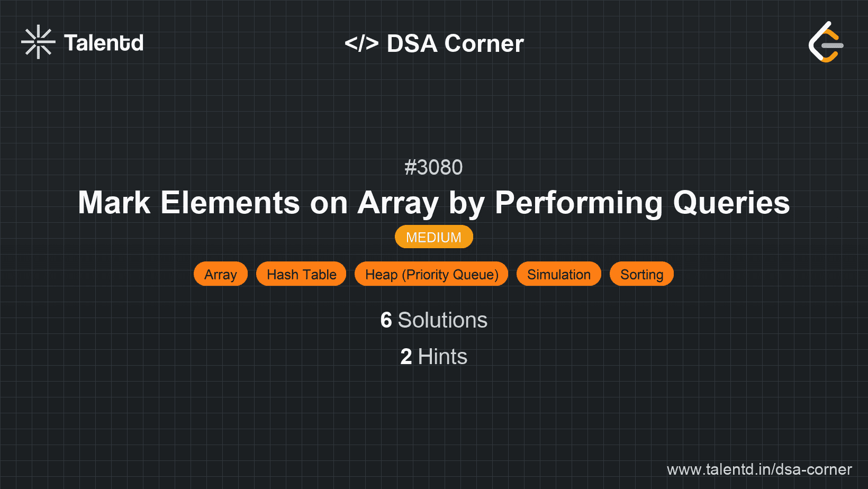
Task: View the 6 Solutions
Action: [433, 320]
